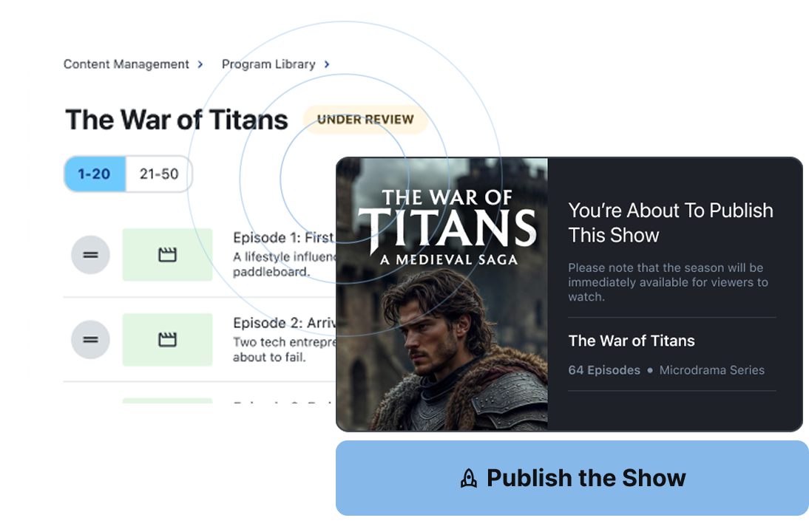Open the Episode 2 title

(285, 323)
